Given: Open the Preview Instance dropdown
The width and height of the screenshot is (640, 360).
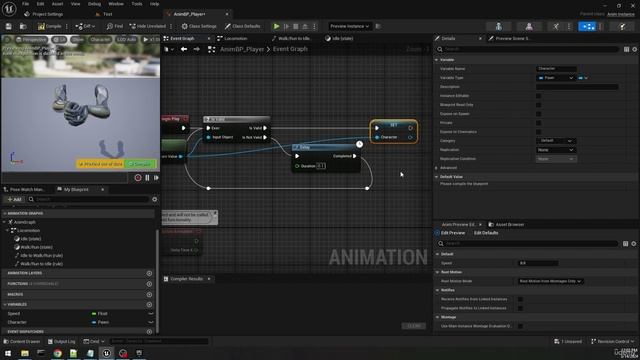Looking at the screenshot, I should 350,26.
